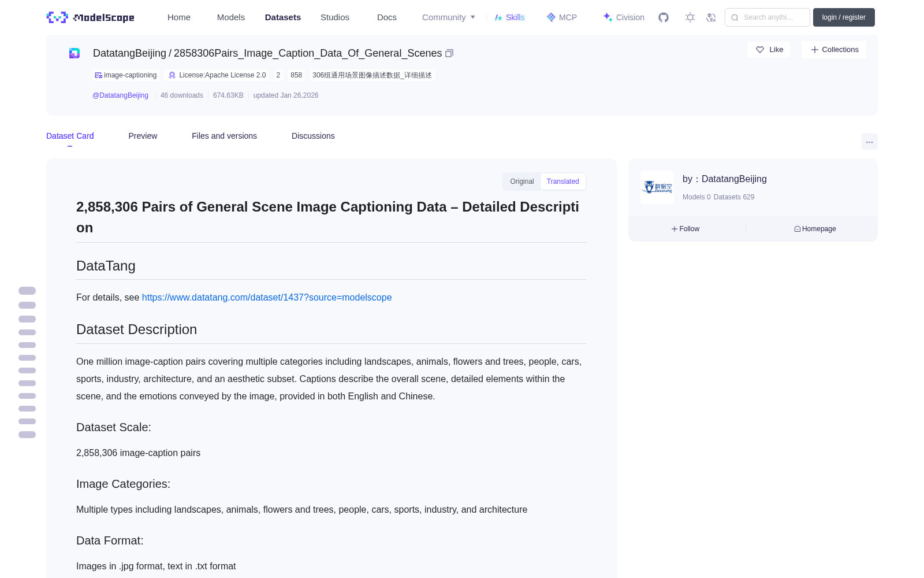Click the DataTang section heading
Screen dimensions: 924x578
[x=106, y=266]
